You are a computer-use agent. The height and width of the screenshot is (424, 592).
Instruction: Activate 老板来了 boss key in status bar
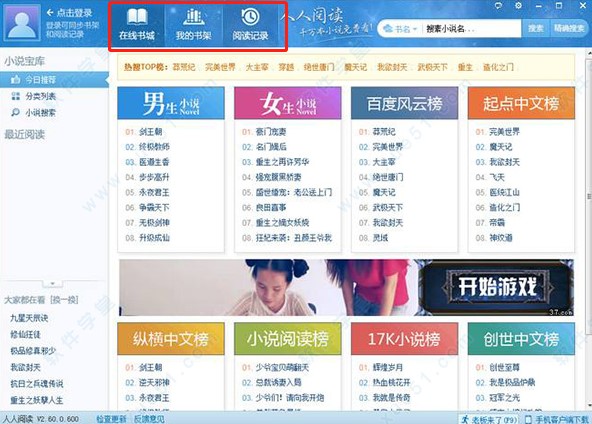pyautogui.click(x=490, y=419)
